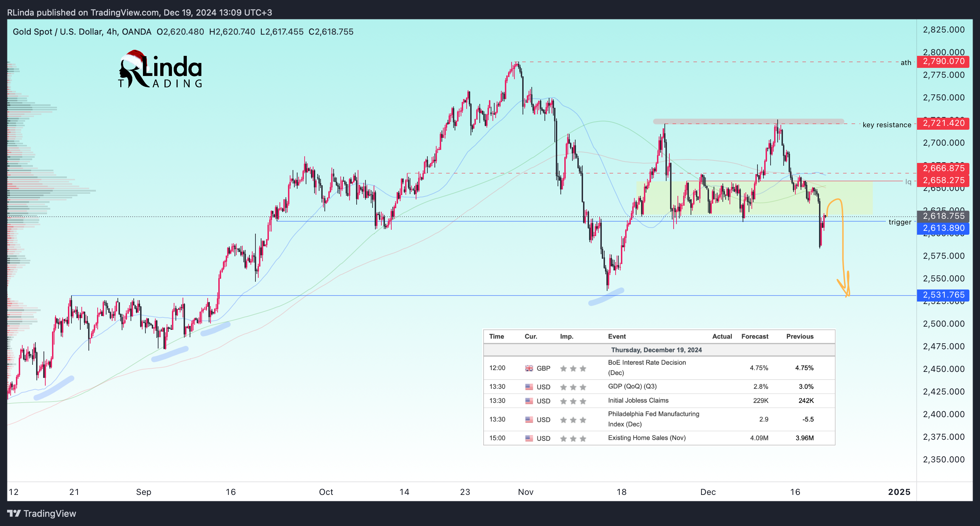Image resolution: width=980 pixels, height=526 pixels.
Task: Click the USD flag in the Initial Jobless Claims row
Action: point(529,401)
